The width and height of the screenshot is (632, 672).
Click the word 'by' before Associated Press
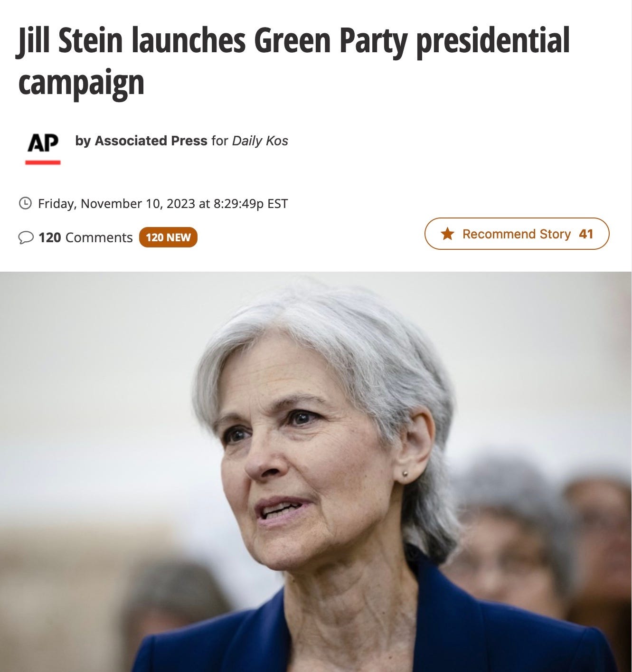click(83, 141)
